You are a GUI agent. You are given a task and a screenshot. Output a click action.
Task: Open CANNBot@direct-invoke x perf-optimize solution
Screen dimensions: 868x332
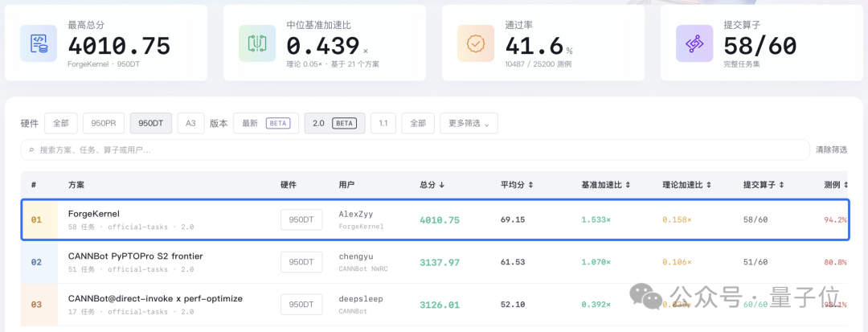155,299
